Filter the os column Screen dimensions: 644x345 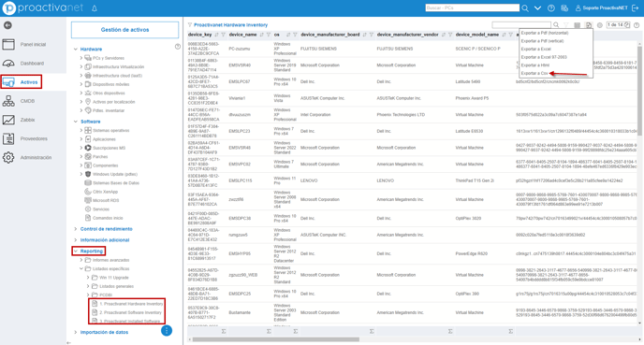(295, 35)
